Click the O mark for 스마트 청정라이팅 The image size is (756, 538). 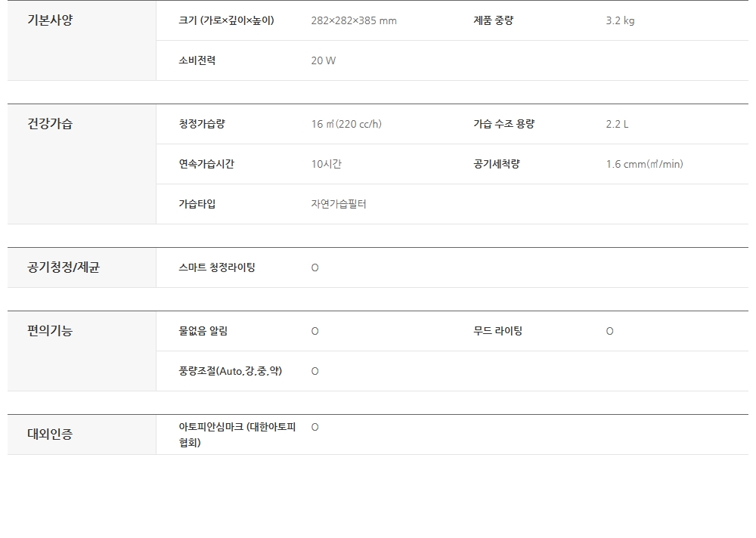click(x=315, y=267)
